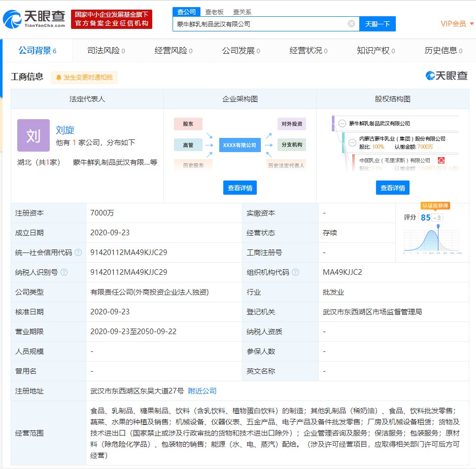Click the 批发业 industry value
This screenshot has width=476, height=469.
[333, 292]
